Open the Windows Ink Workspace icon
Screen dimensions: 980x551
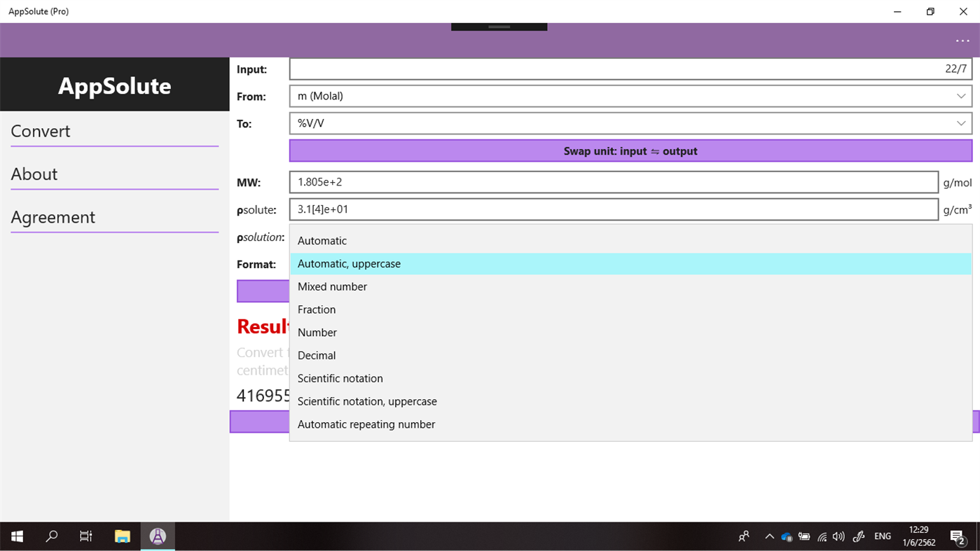click(858, 536)
